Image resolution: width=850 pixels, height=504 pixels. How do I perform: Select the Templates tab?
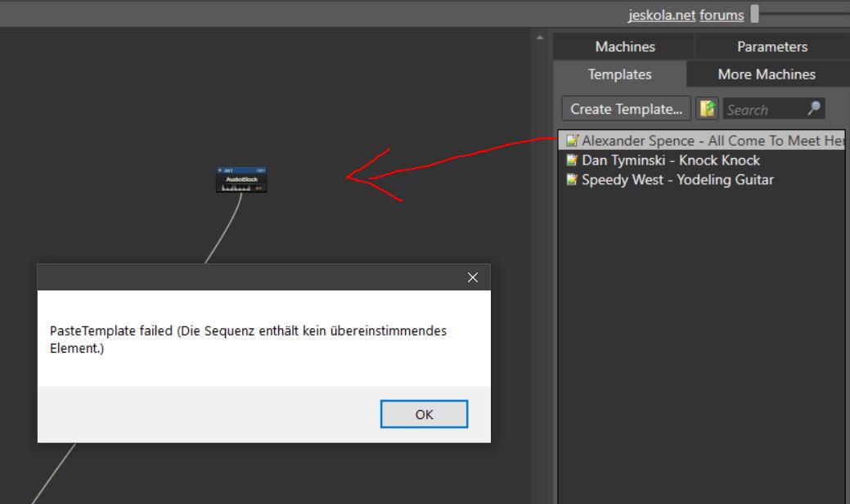[x=619, y=74]
